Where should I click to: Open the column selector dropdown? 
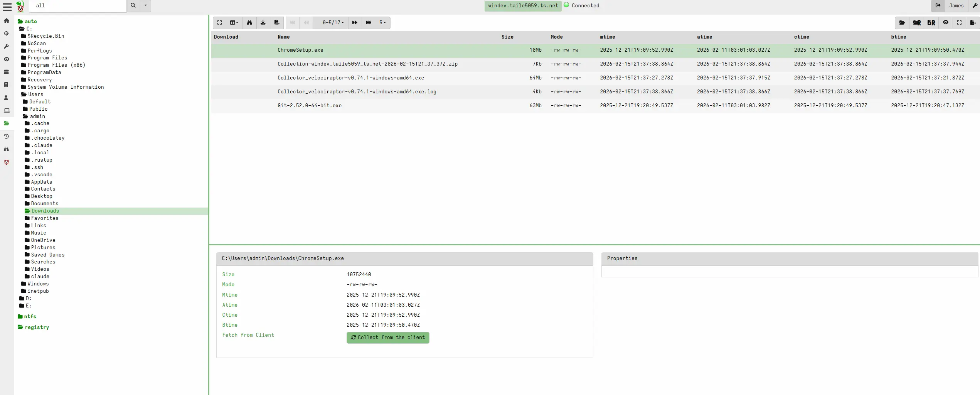[234, 23]
